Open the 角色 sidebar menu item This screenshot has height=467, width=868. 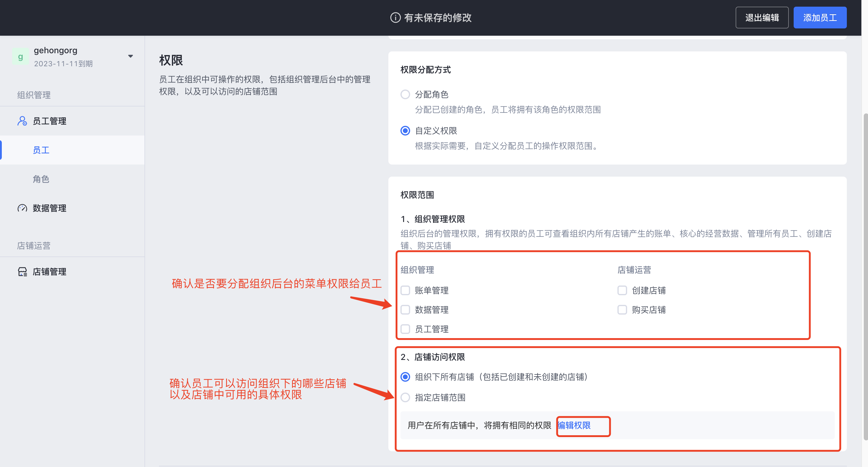tap(41, 179)
